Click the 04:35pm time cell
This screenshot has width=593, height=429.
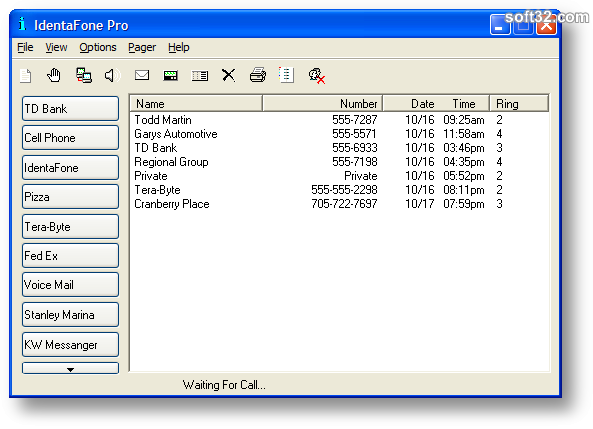pyautogui.click(x=464, y=162)
